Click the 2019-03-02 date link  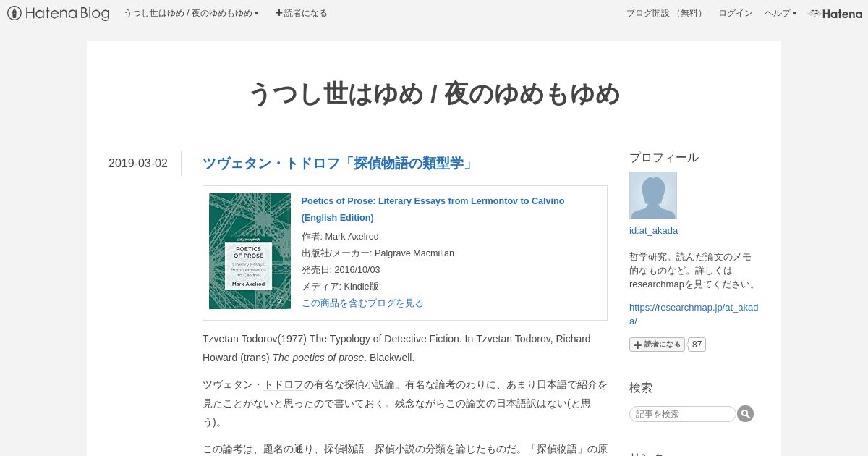pos(138,164)
